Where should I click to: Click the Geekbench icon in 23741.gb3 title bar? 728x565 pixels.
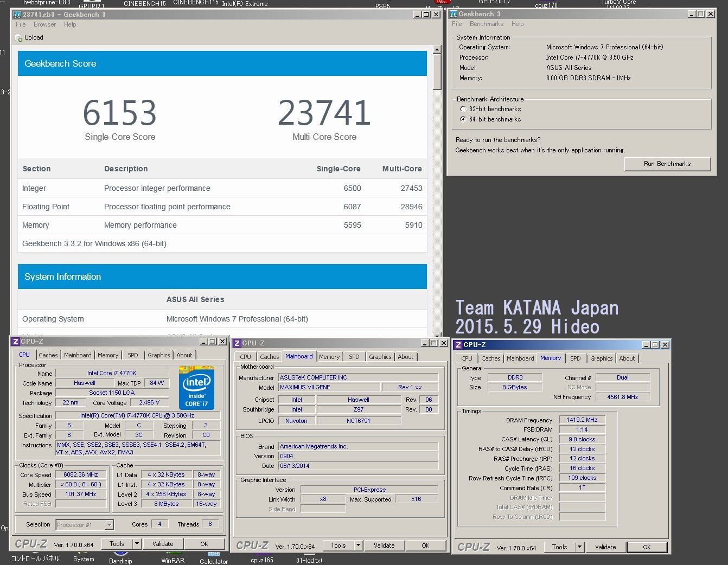pos(17,15)
